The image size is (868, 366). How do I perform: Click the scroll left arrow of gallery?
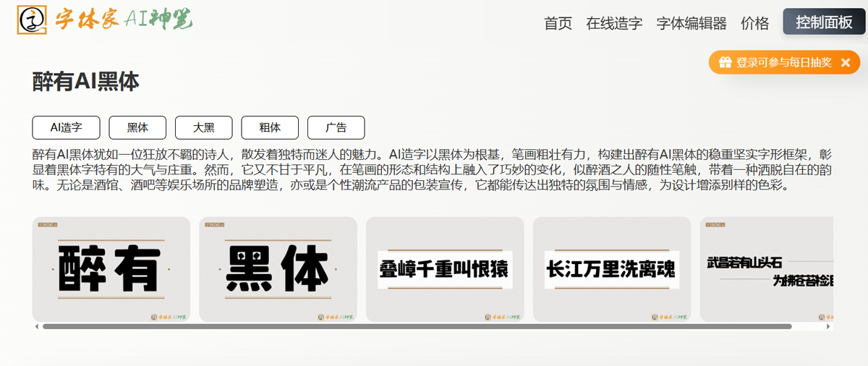tap(37, 327)
